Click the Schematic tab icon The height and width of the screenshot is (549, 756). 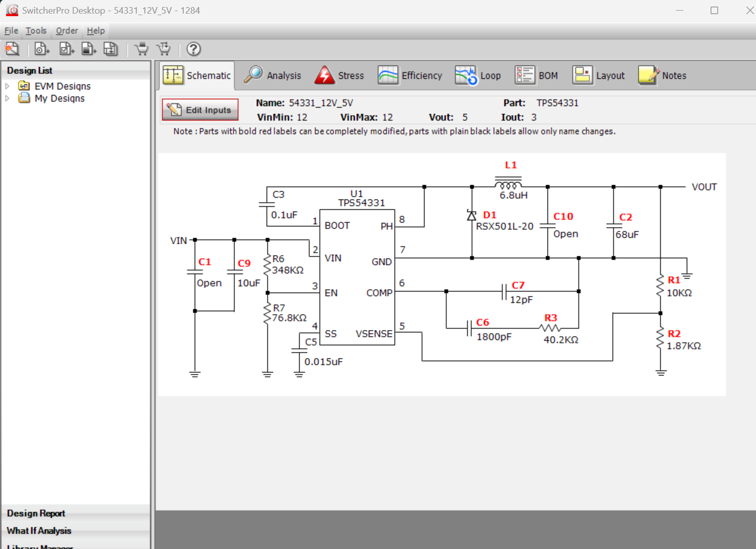(x=173, y=75)
